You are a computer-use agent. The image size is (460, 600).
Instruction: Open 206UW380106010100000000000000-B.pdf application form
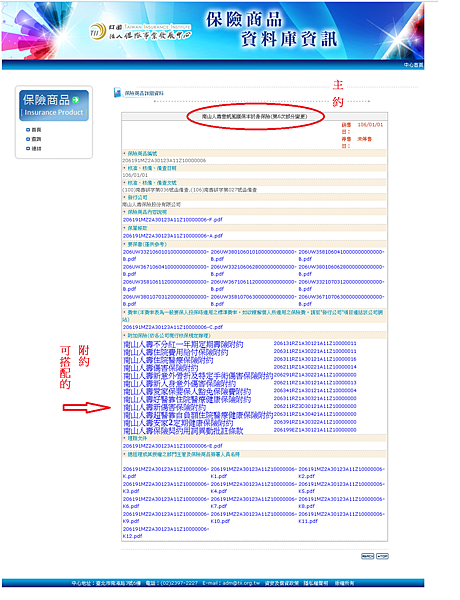(253, 256)
